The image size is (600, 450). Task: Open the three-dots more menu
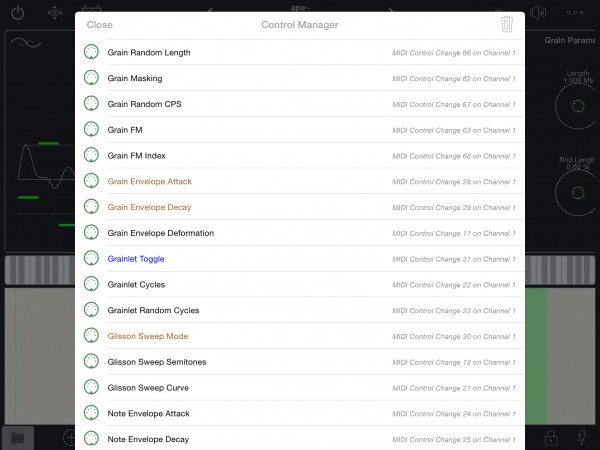coord(575,13)
